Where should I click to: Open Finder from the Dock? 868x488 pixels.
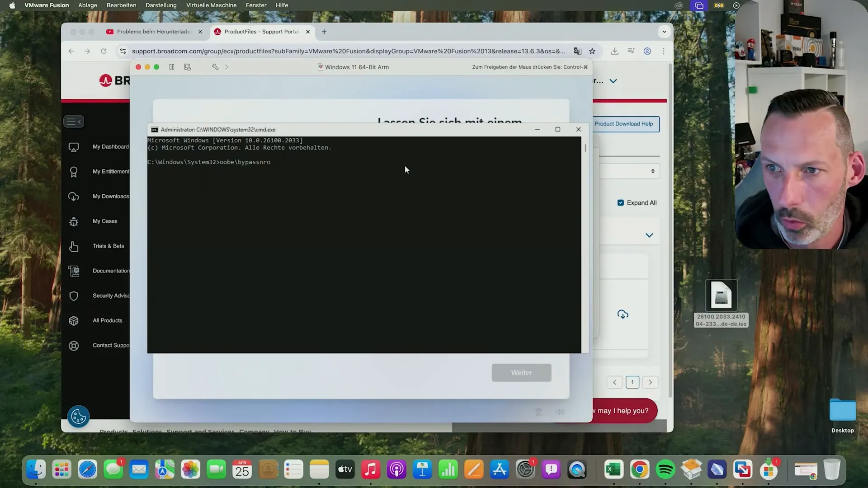(x=36, y=469)
